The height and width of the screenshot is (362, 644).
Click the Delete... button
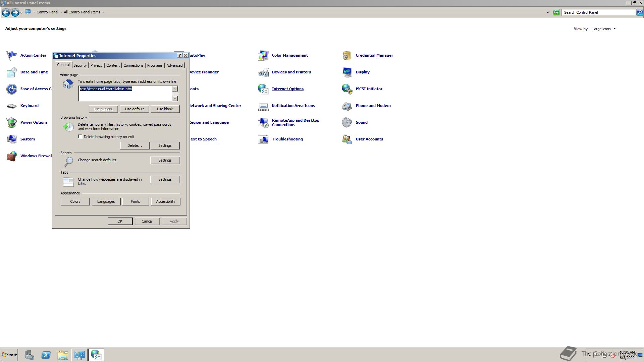coord(135,145)
